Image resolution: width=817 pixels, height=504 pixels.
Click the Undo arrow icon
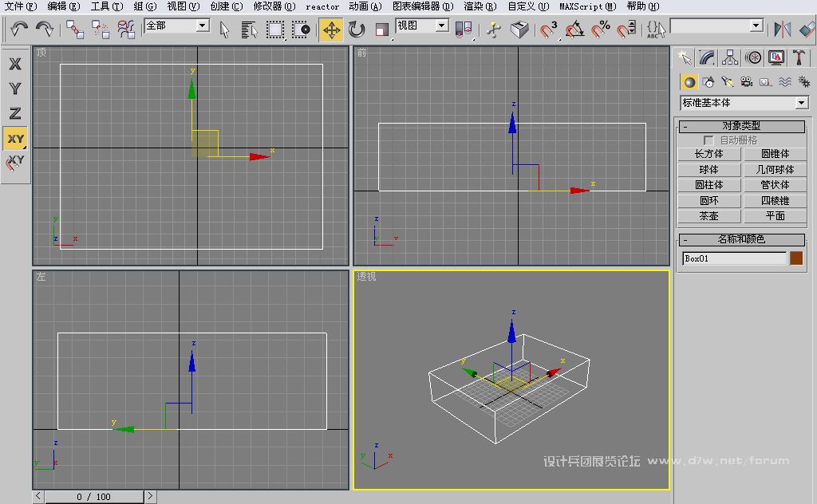[19, 29]
